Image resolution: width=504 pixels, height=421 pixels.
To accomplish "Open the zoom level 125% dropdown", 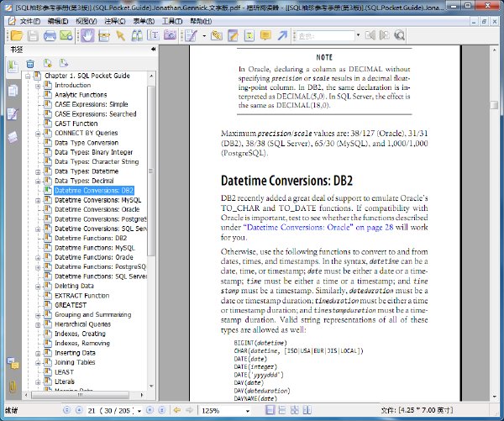I will pyautogui.click(x=248, y=411).
